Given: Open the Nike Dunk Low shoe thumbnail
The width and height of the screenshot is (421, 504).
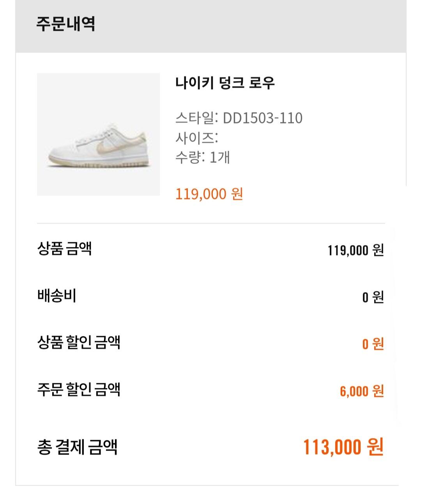Looking at the screenshot, I should 98,134.
